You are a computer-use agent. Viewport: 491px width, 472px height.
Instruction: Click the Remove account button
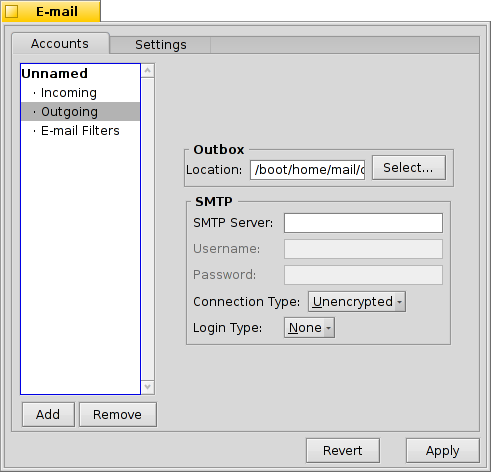pyautogui.click(x=118, y=415)
